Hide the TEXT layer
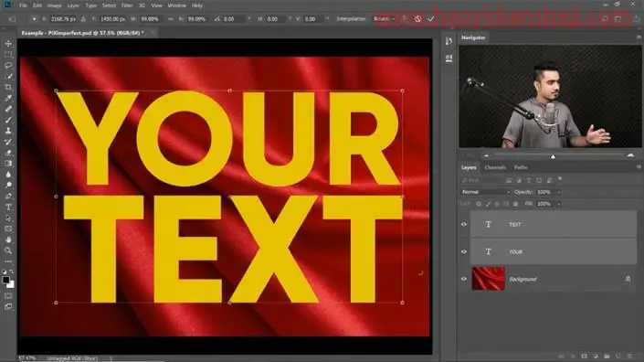The height and width of the screenshot is (362, 644). point(464,224)
